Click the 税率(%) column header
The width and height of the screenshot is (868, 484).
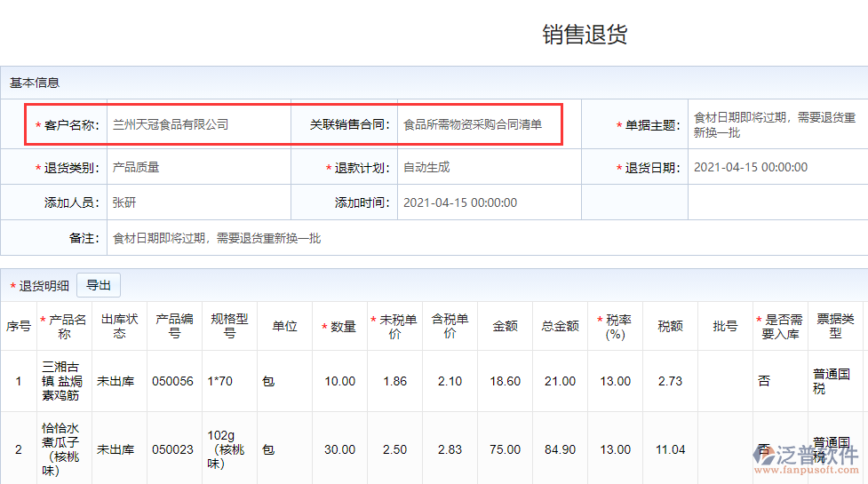(x=615, y=327)
